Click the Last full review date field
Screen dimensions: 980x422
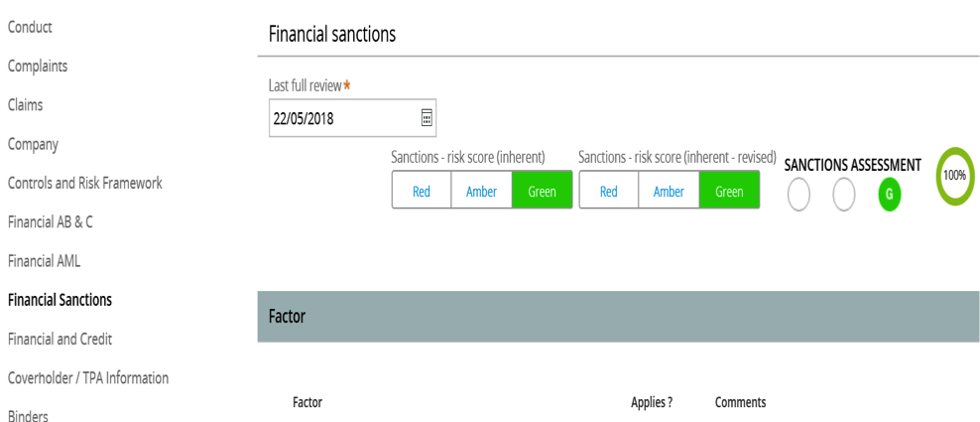click(352, 118)
